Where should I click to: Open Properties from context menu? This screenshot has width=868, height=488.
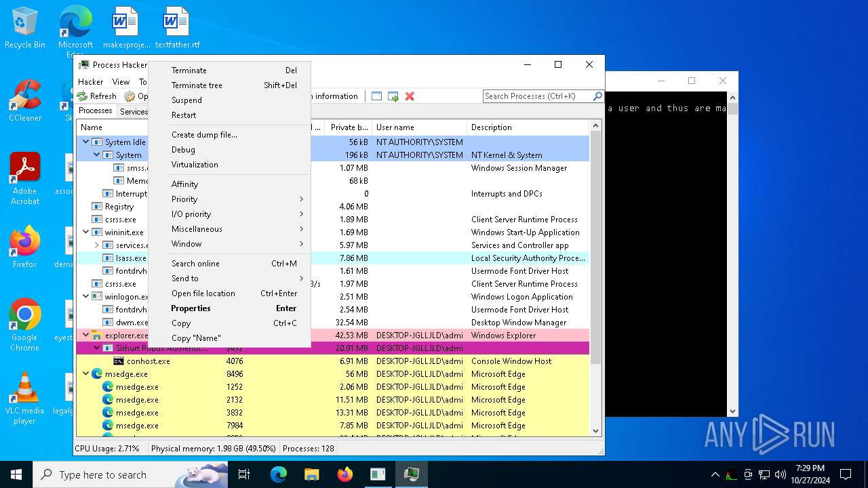[229, 308]
